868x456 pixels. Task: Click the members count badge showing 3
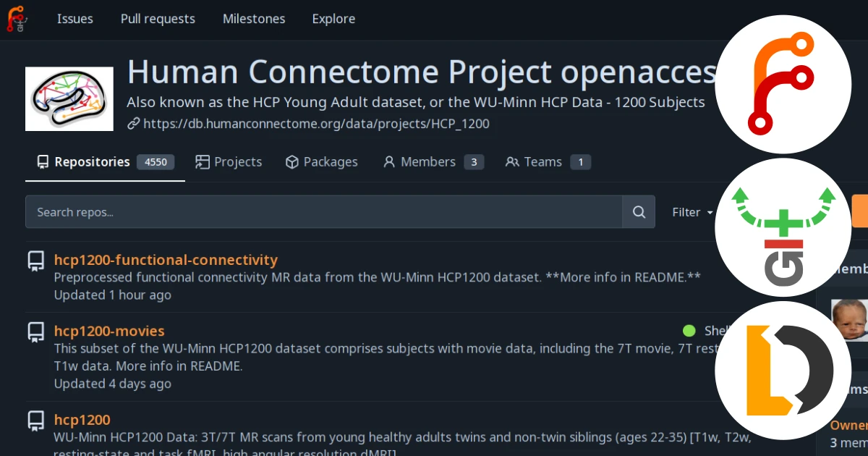474,162
